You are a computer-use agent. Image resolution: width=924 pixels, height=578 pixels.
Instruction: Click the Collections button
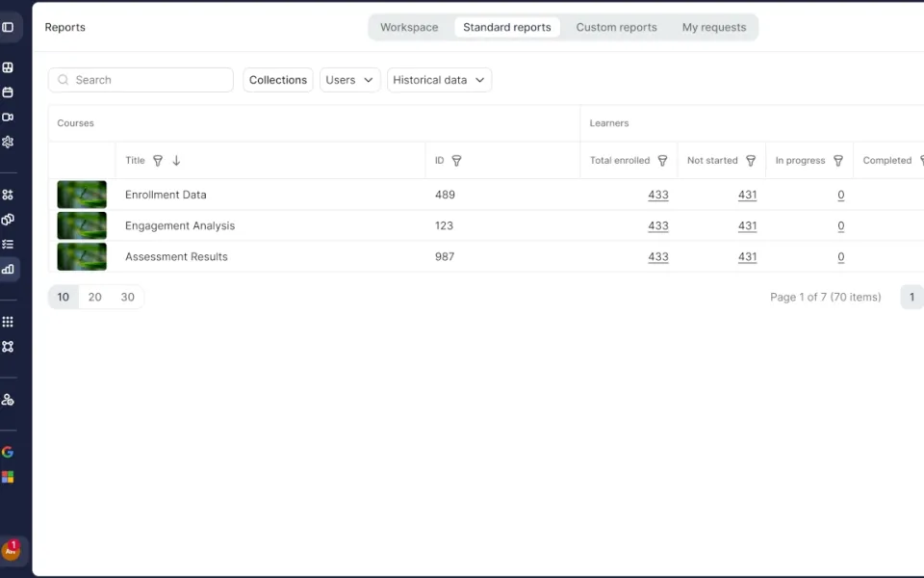[x=278, y=80]
